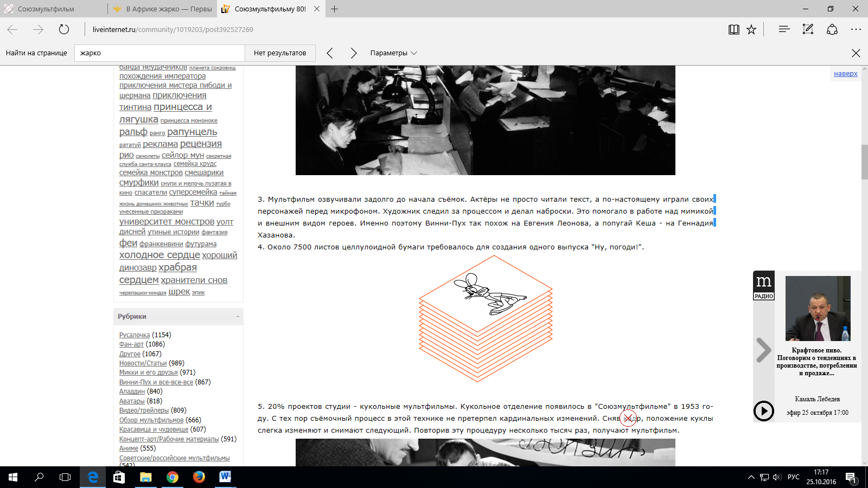Find previous match arrow
Viewport: 868px width, 488px height.
tap(330, 53)
